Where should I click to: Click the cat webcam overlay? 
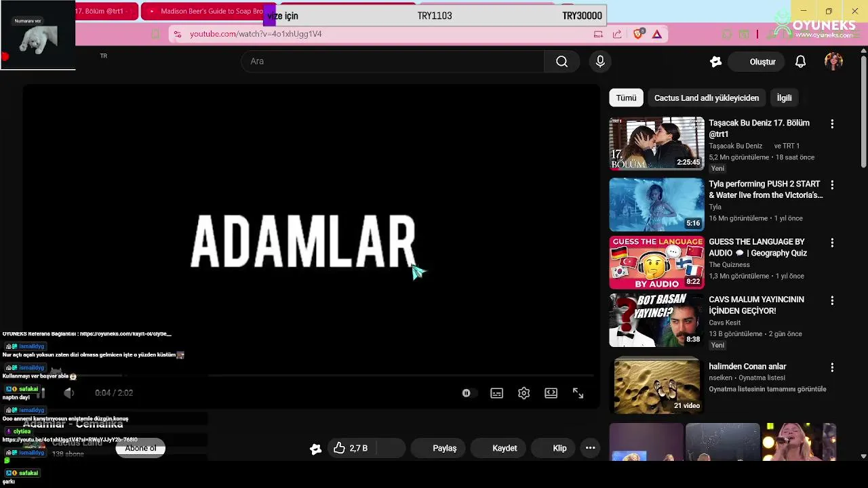[x=37, y=35]
